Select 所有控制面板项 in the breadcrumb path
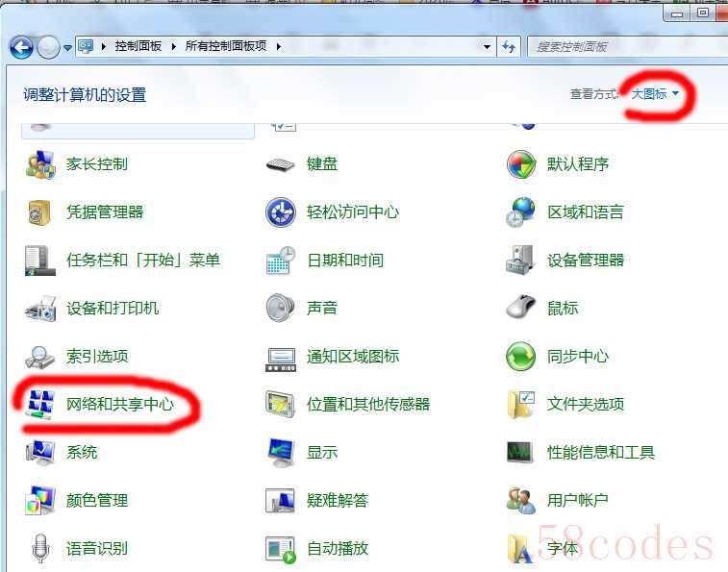This screenshot has height=572, width=728. (226, 46)
